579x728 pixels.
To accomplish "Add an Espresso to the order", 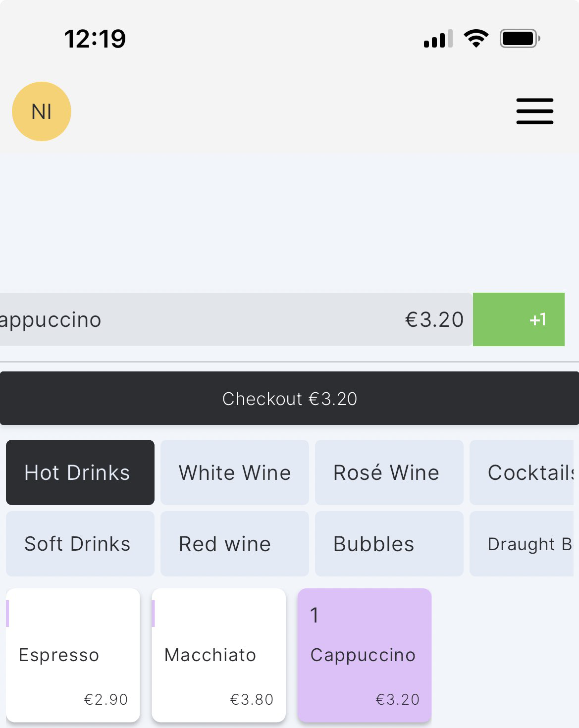I will pos(73,655).
